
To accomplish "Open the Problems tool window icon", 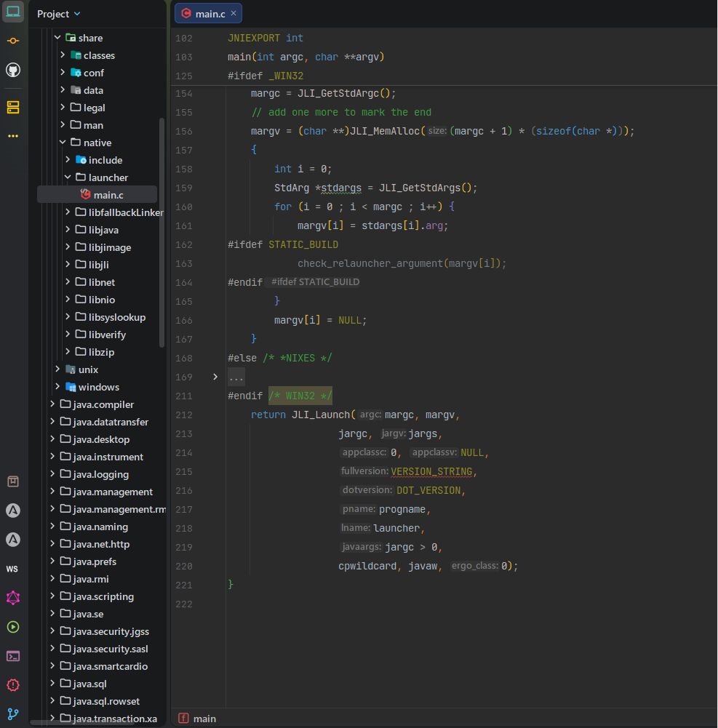I will 13,685.
